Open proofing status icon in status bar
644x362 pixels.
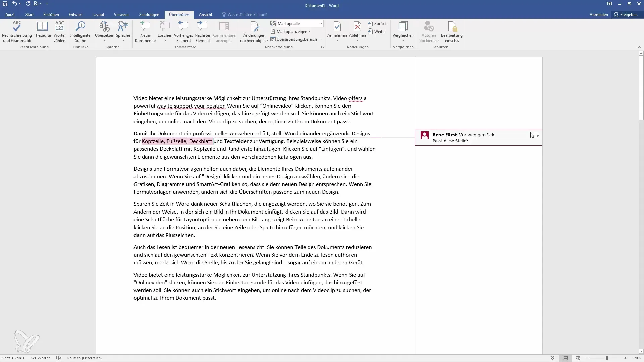pyautogui.click(x=59, y=358)
